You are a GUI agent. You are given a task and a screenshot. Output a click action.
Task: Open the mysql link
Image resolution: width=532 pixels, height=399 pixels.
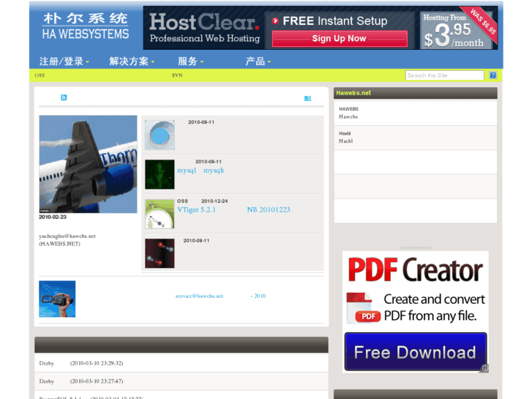[187, 170]
